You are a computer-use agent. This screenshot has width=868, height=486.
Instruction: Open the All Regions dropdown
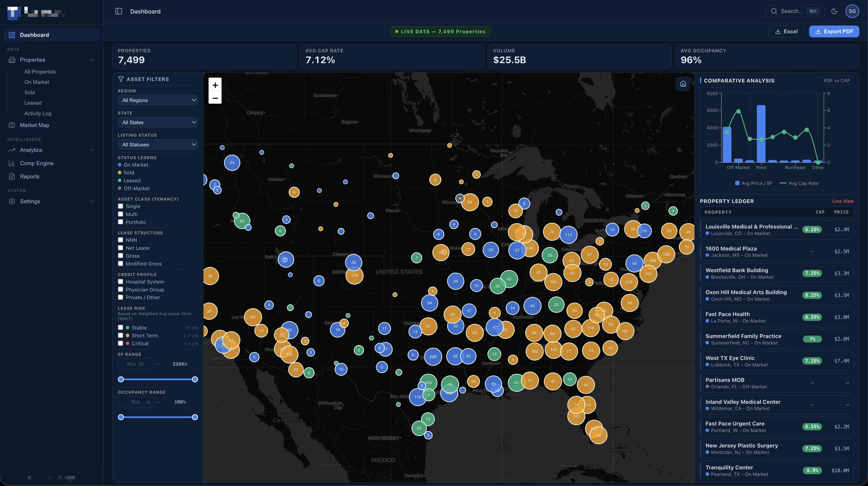158,100
